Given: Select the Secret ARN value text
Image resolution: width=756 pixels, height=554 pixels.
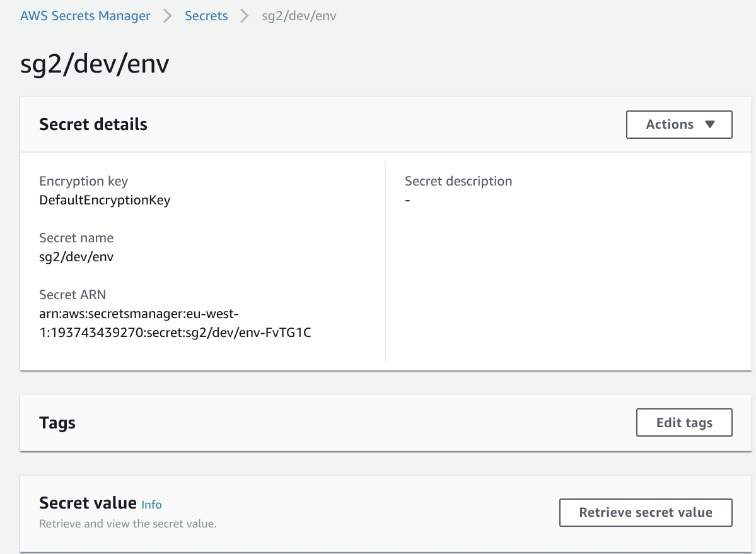Looking at the screenshot, I should point(175,323).
